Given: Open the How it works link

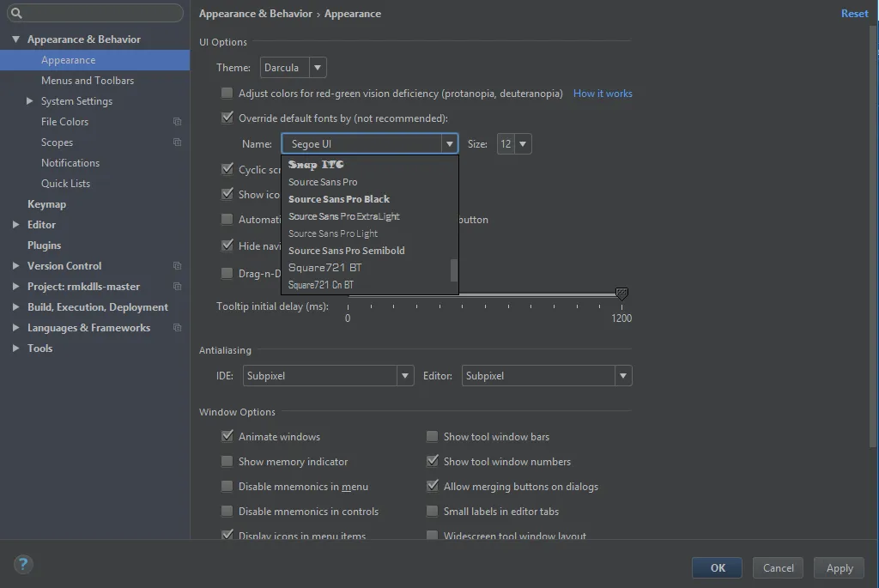Looking at the screenshot, I should click(x=603, y=94).
